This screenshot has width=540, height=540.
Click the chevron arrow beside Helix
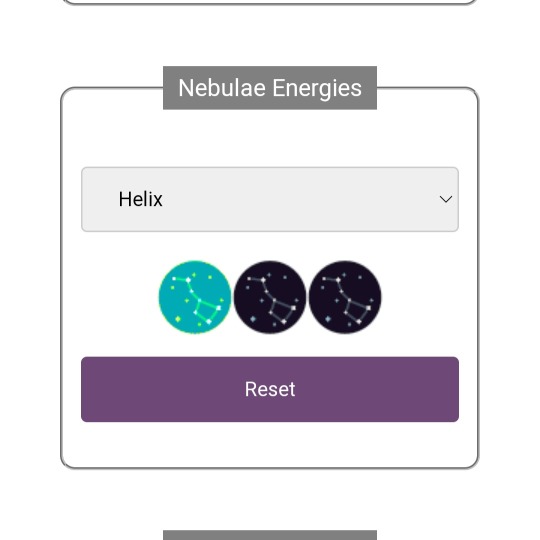(x=446, y=199)
